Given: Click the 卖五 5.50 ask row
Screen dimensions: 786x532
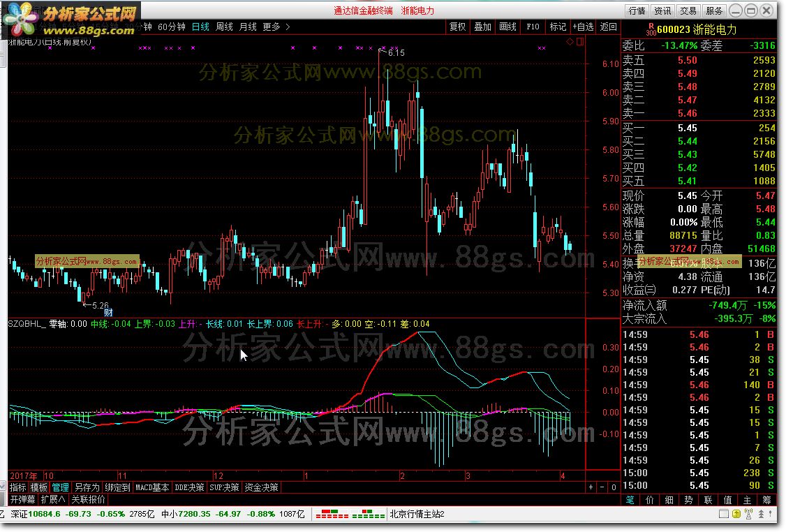Looking at the screenshot, I should pos(699,60).
